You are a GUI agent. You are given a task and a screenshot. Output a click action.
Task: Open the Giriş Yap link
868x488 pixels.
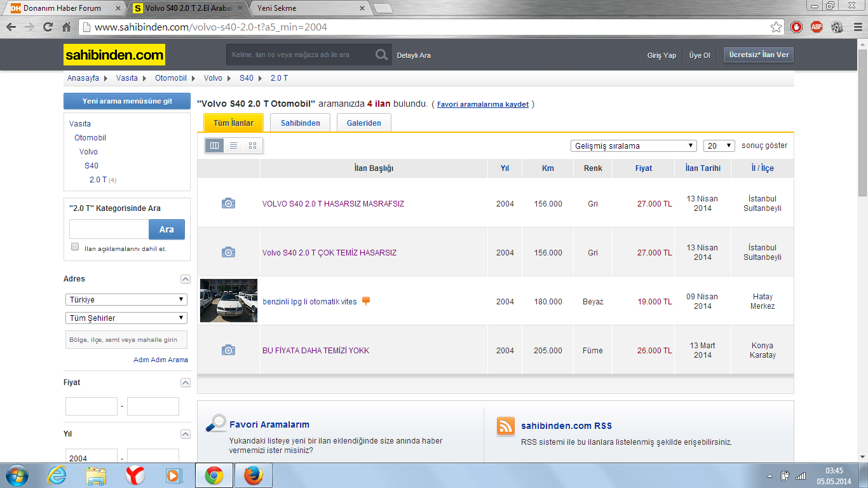pos(661,55)
